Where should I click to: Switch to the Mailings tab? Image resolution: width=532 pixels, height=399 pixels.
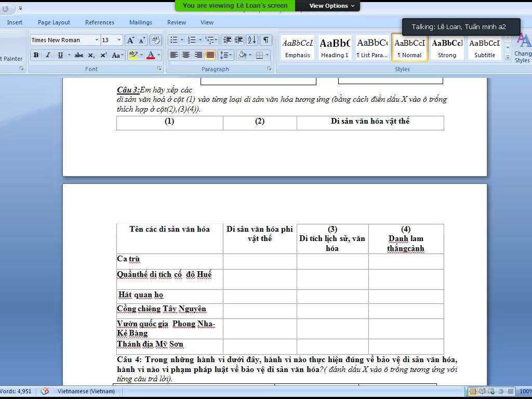[x=141, y=22]
